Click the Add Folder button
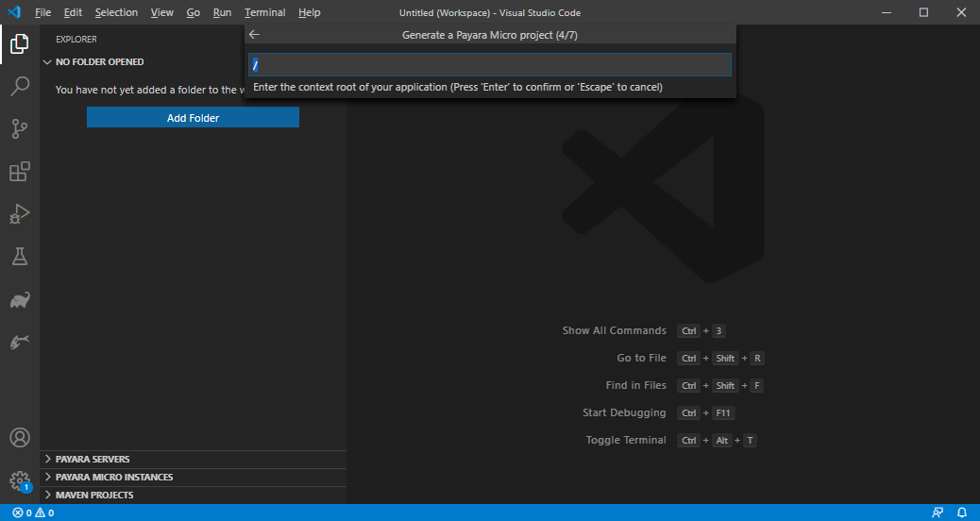The width and height of the screenshot is (980, 521). (193, 118)
